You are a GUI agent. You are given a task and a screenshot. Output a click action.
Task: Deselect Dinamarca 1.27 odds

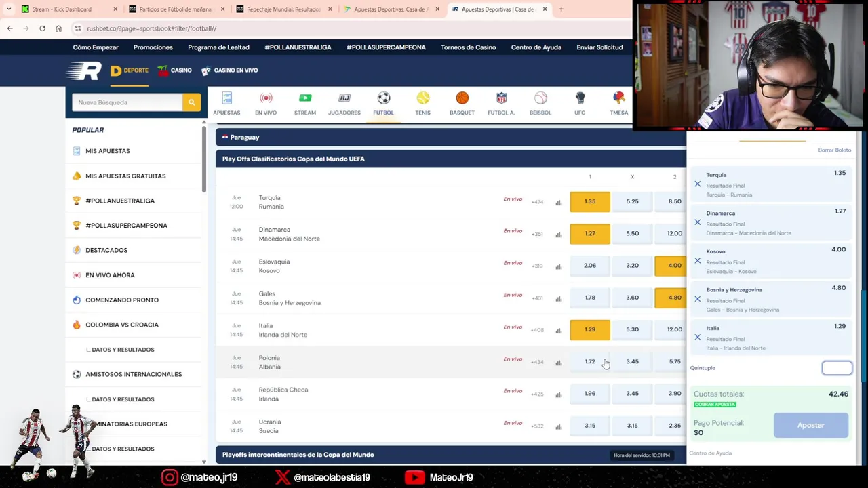pos(590,233)
